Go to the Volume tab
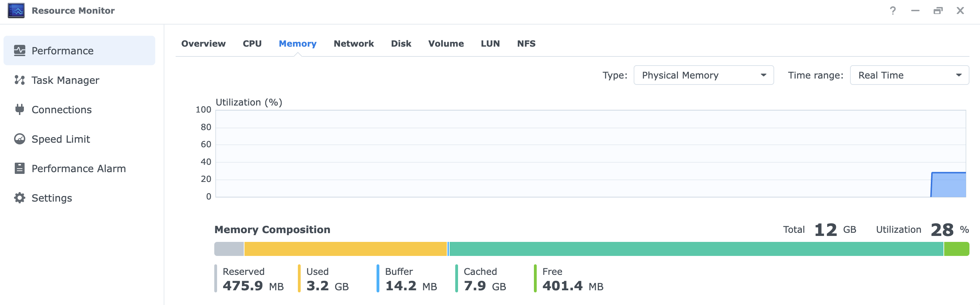Screen dimensions: 980x305 tap(446, 44)
